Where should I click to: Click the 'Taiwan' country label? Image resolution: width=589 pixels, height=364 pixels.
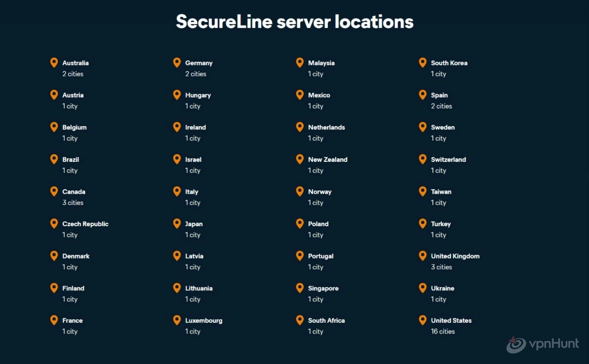pos(441,191)
